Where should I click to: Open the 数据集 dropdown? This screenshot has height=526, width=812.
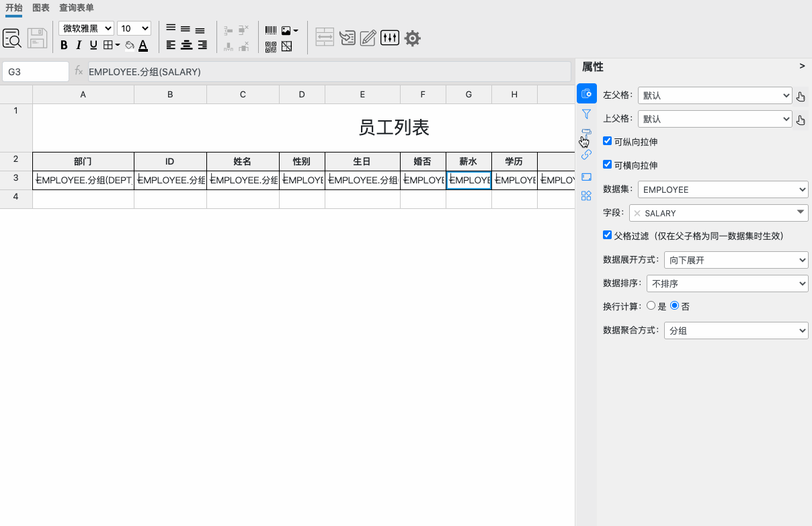(723, 189)
